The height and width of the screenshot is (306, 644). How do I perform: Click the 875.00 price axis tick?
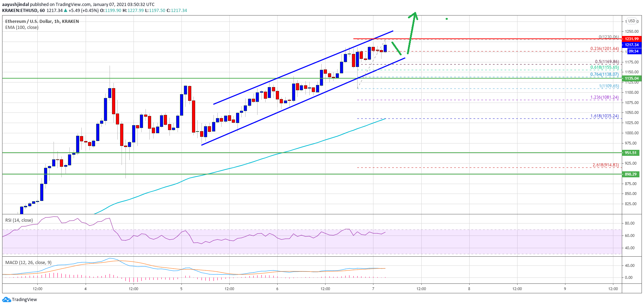tap(631, 184)
